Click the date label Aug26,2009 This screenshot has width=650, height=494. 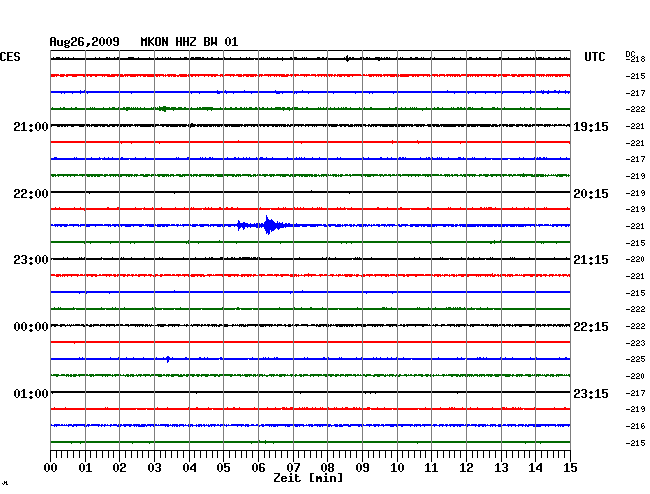coord(85,42)
